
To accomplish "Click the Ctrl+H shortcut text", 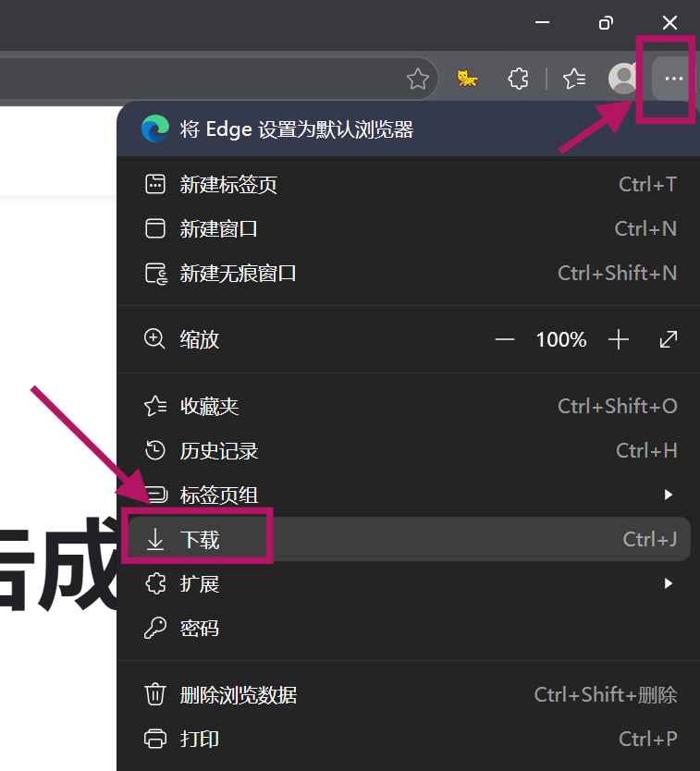I will 646,451.
